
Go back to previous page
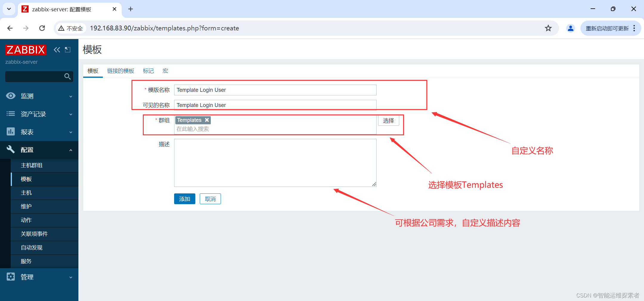[10, 28]
